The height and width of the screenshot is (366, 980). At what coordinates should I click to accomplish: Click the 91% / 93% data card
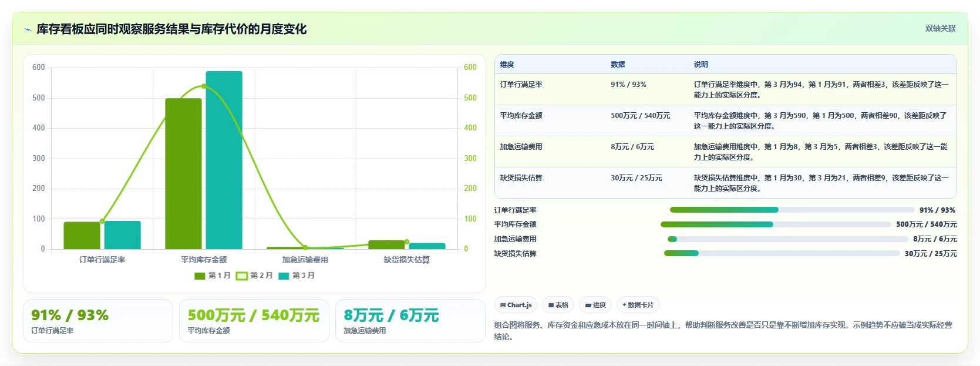coord(98,321)
